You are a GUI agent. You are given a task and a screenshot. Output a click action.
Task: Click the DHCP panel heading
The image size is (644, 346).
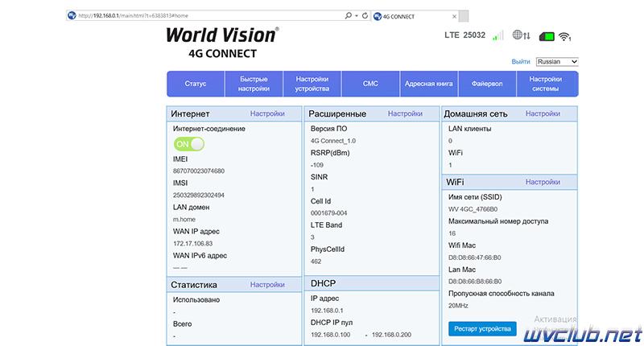[324, 283]
